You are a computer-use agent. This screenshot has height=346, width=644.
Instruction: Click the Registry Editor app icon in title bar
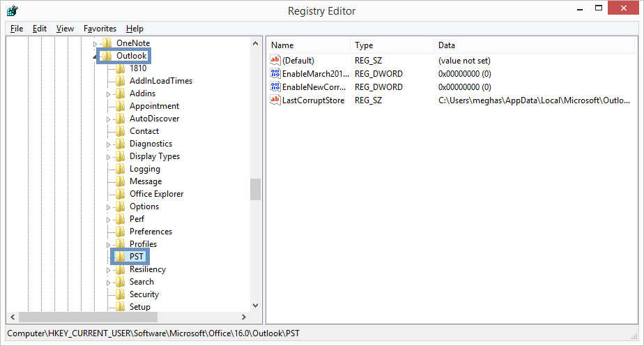13,10
